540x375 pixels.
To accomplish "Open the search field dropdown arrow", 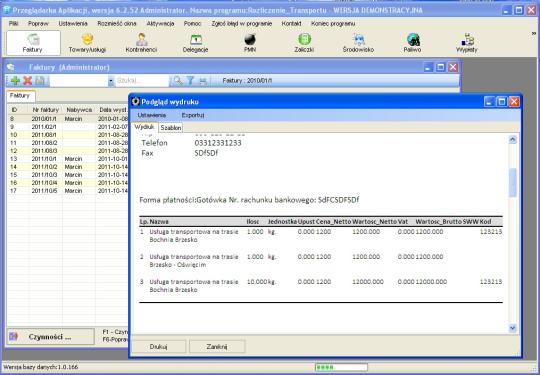I will (x=111, y=81).
